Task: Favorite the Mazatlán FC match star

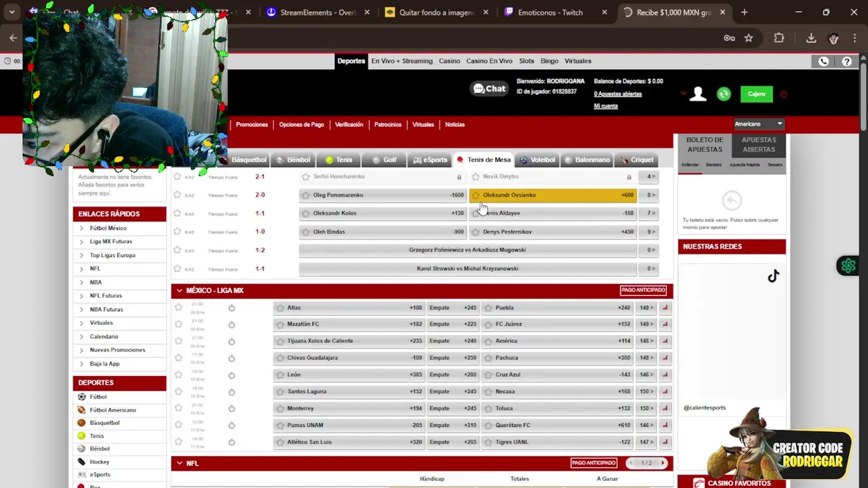Action: point(178,325)
